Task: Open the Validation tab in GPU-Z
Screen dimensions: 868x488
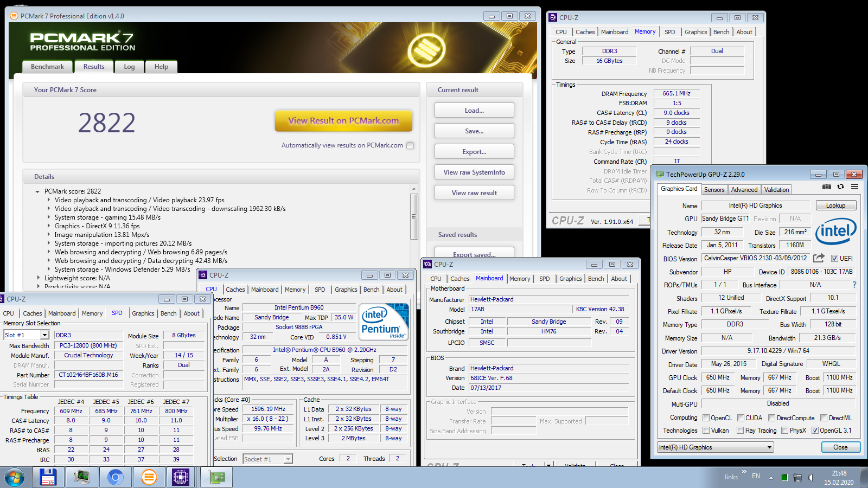Action: [x=777, y=190]
